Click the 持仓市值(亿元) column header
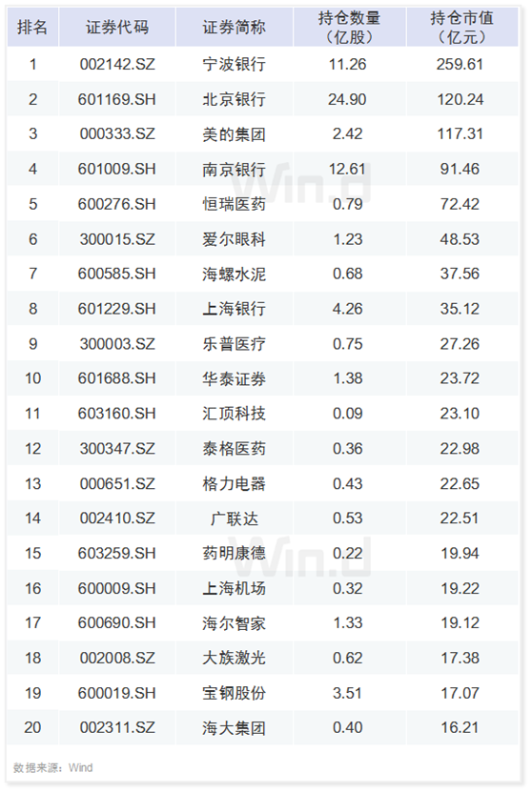532x793 pixels. (461, 28)
